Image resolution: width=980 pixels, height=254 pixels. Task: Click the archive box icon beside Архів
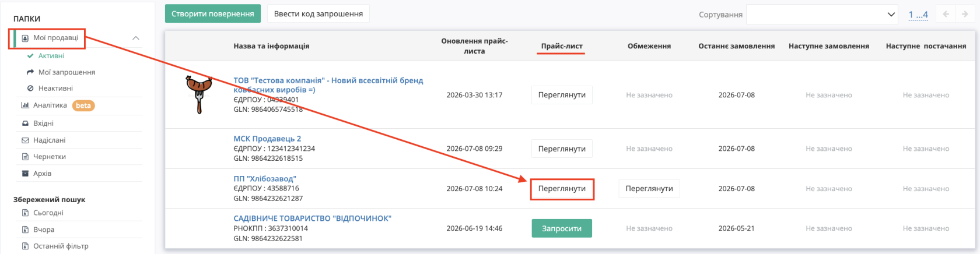[x=25, y=174]
